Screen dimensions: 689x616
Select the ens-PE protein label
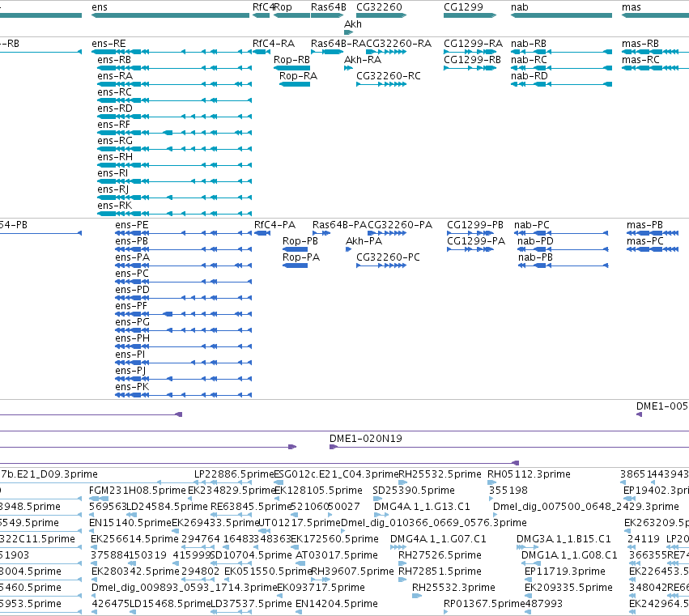131,225
